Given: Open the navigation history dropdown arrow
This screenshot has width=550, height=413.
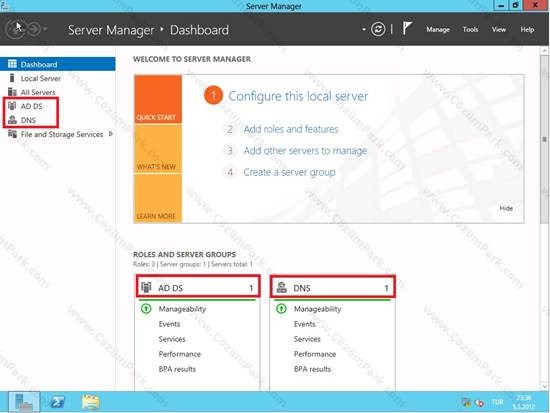Looking at the screenshot, I should [x=46, y=29].
